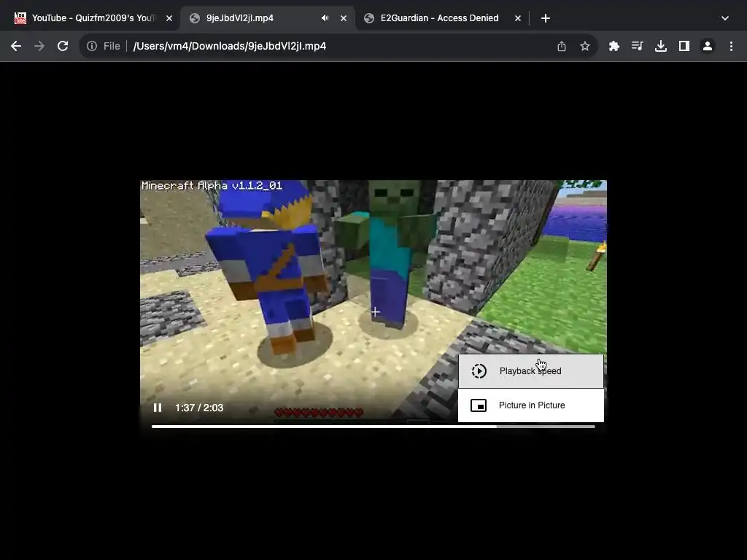Go back using the browser back arrow
Screen dimensions: 747x560
[x=16, y=46]
